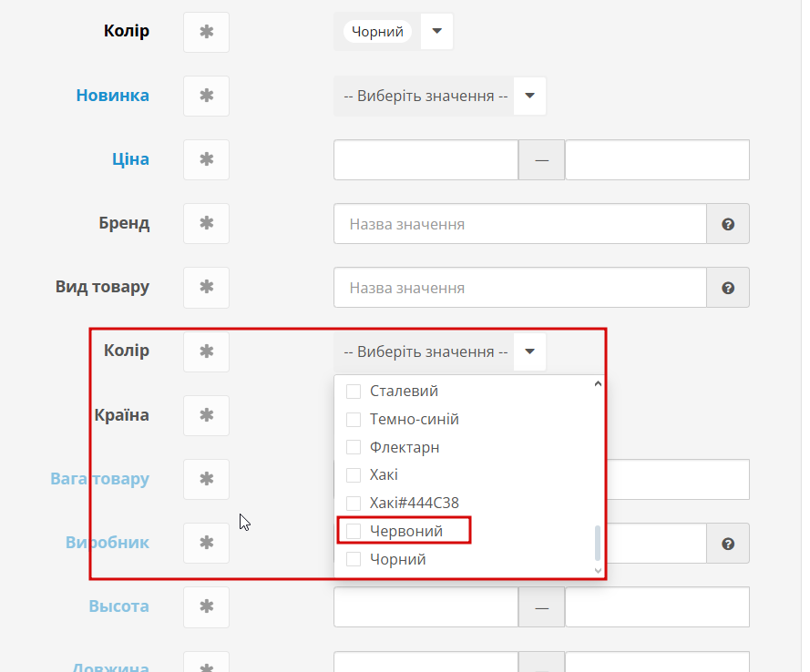Click help icon in Бренд field
The width and height of the screenshot is (810, 672).
pos(728,224)
